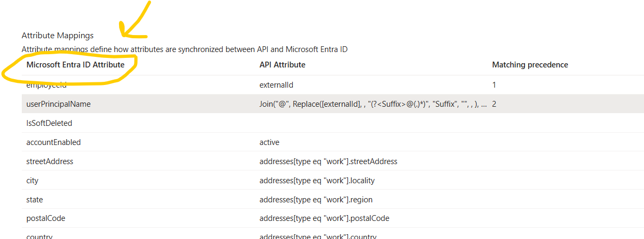644x239 pixels.
Task: Click the Matching precedence column header
Action: pos(530,65)
